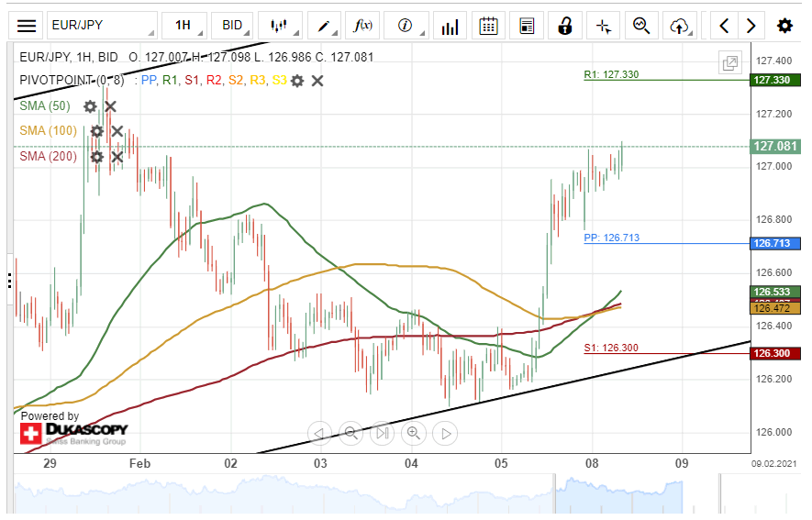Open the EUR/JPY instrument dropdown
Screen dimensions: 812x520
[x=99, y=26]
